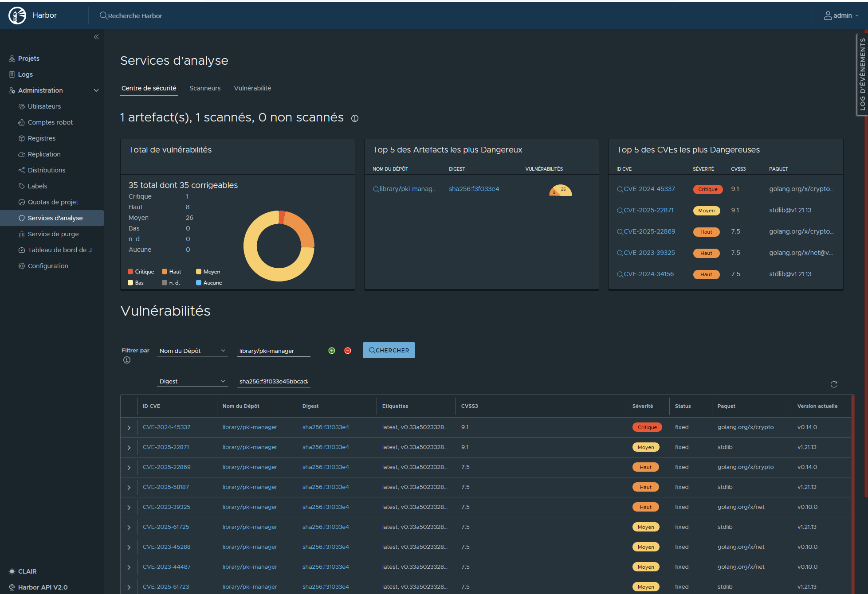Switch to the Vulnérabilité tab

click(x=252, y=88)
